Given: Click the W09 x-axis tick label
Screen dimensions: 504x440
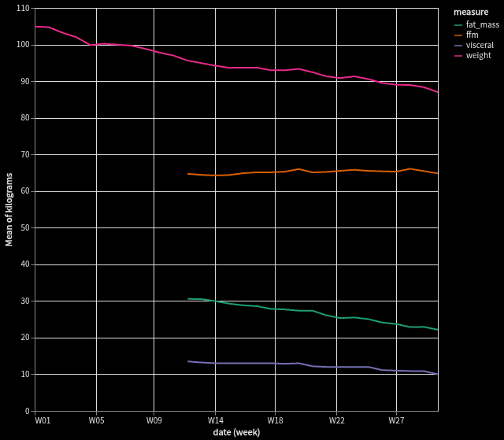Looking at the screenshot, I should (x=154, y=420).
